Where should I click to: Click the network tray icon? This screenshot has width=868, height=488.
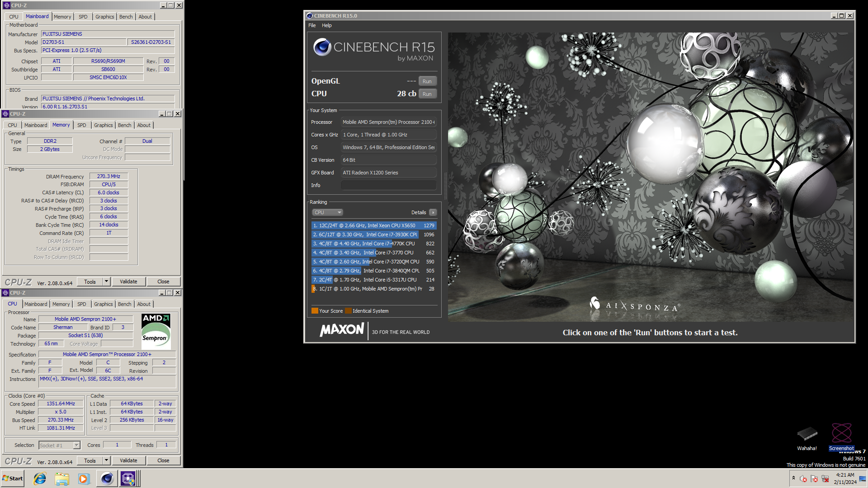tap(825, 479)
